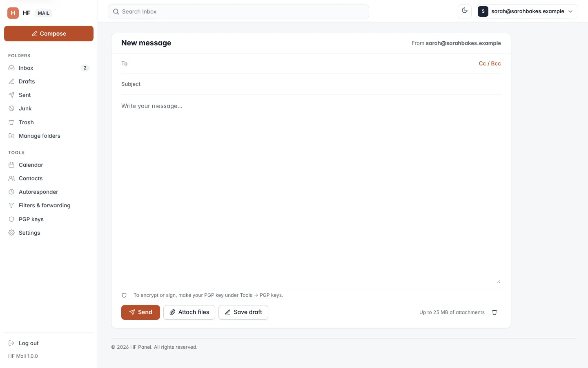
Task: Open Autoresponder settings
Action: point(49,192)
